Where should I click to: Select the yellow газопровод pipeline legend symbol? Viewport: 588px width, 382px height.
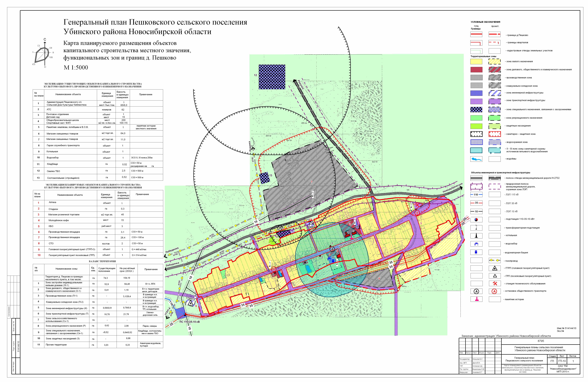[495, 261]
